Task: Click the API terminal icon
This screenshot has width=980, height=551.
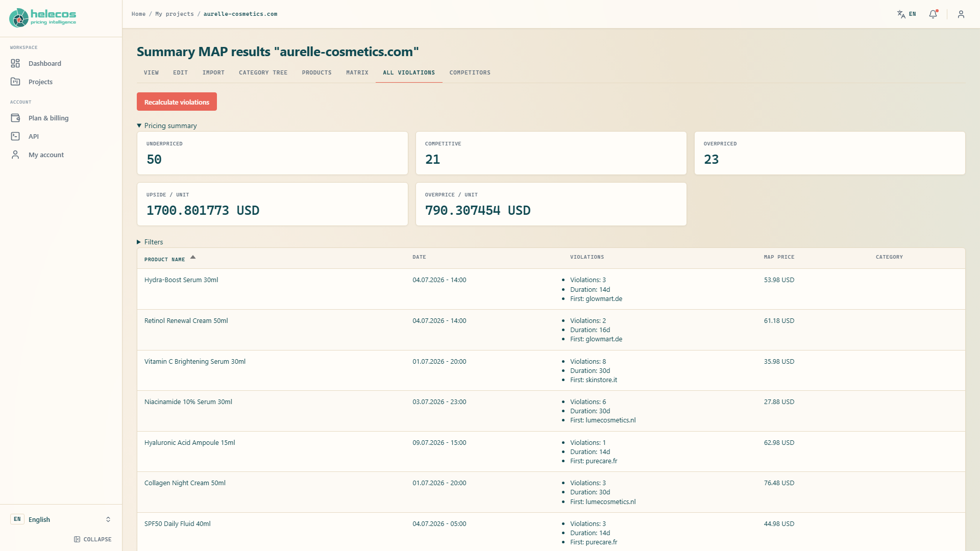Action: pyautogui.click(x=15, y=136)
